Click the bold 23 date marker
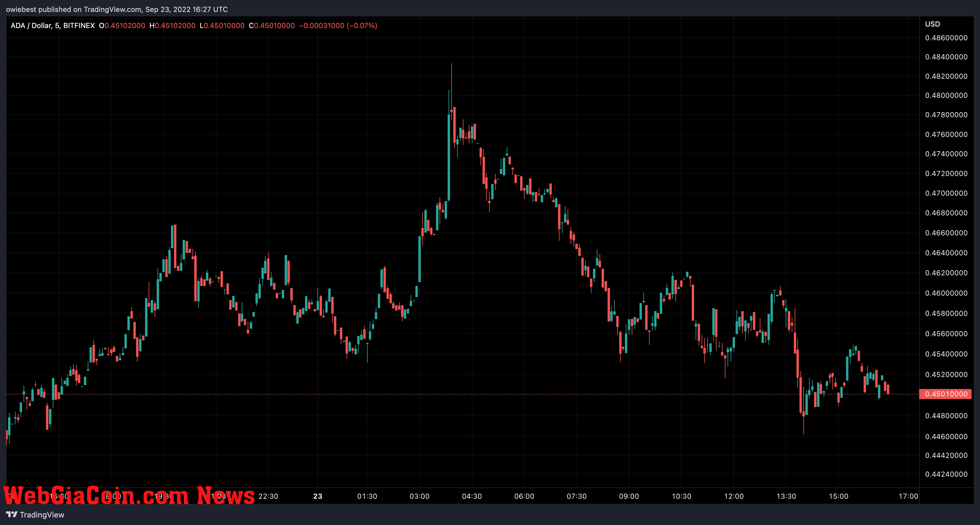The width and height of the screenshot is (980, 525). click(318, 496)
